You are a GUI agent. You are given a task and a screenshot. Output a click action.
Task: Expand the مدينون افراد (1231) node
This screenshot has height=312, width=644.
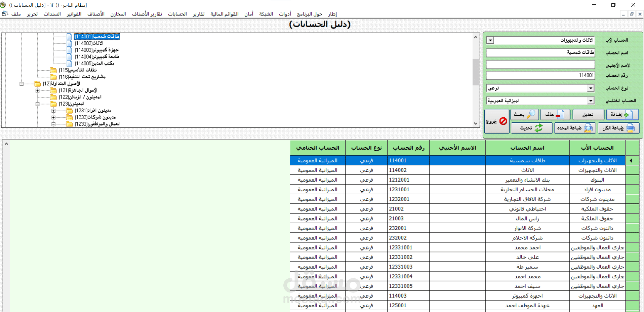pos(53,111)
